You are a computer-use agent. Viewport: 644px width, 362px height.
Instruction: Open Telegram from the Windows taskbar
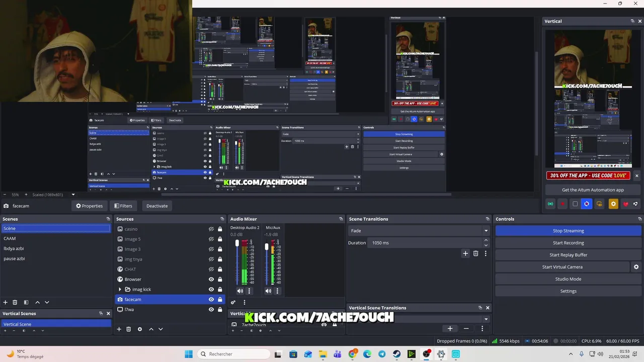point(382,354)
